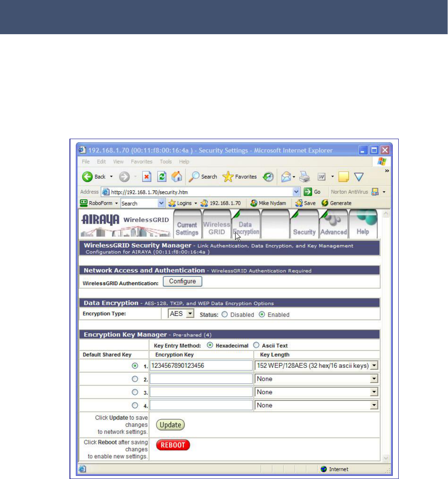Click the RoboForm Save button
Viewport: 448px width, 479px height.
(305, 203)
